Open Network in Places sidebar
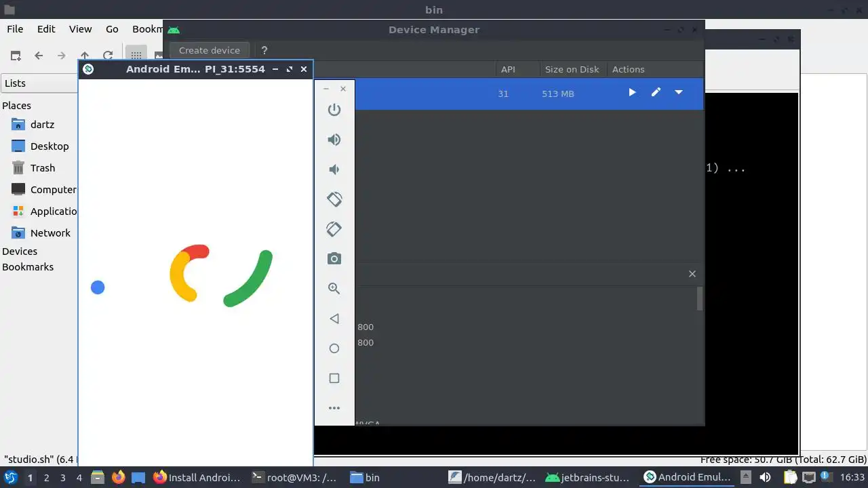Viewport: 868px width, 488px height. tap(50, 233)
